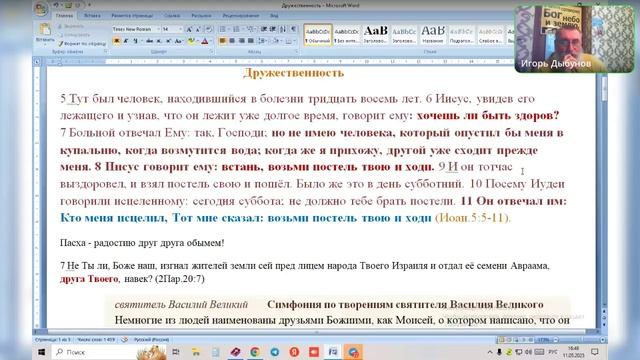640x360 pixels.
Task: Toggle Strikethrough formatting
Action: [x=150, y=41]
